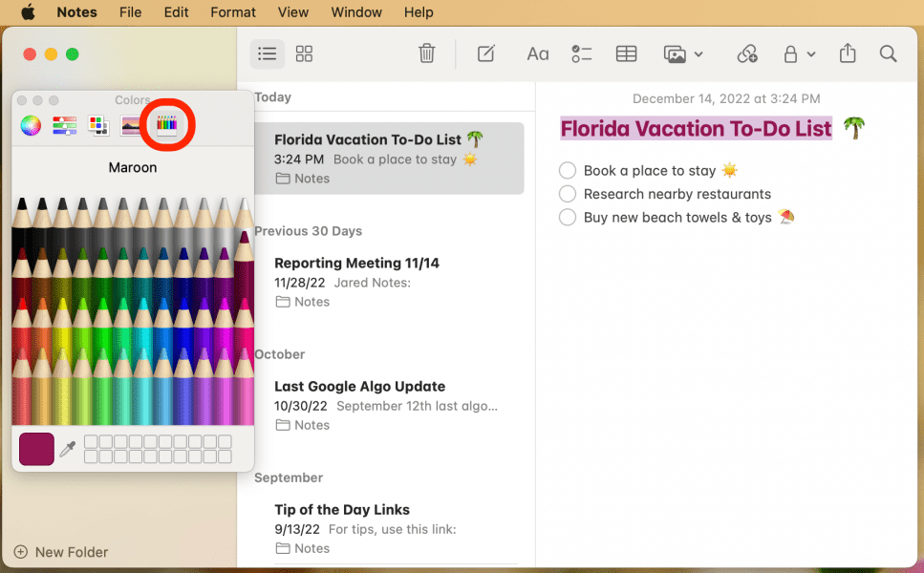Select the color wheel picker tab
Viewport: 924px width, 573px height.
31,125
